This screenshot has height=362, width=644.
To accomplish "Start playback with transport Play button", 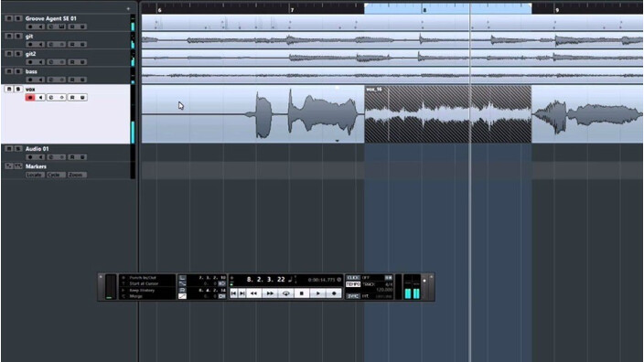I will point(318,293).
